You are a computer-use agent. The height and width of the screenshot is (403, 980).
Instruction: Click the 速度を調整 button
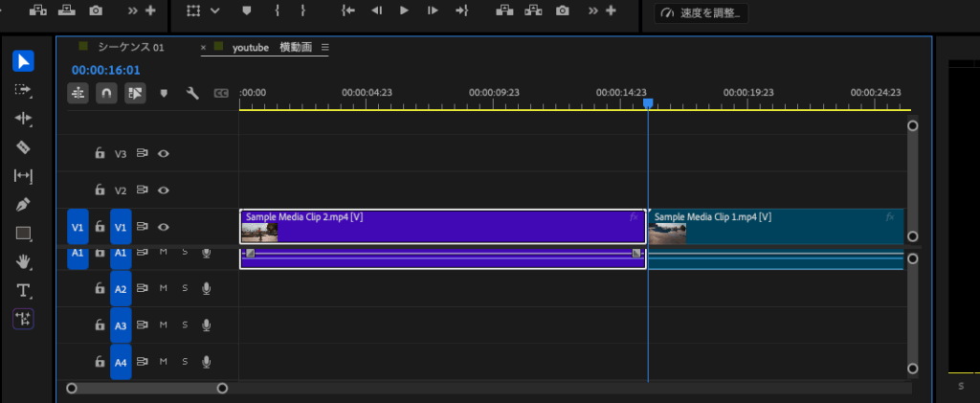point(702,13)
